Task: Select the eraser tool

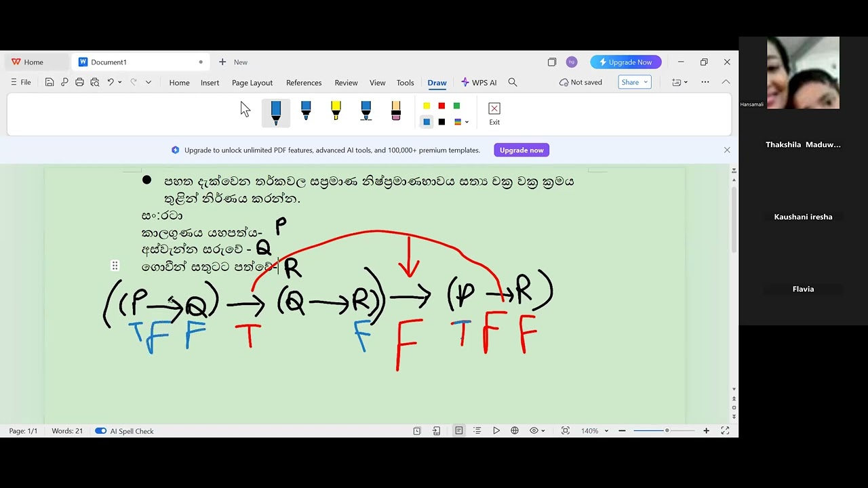Action: click(x=396, y=111)
